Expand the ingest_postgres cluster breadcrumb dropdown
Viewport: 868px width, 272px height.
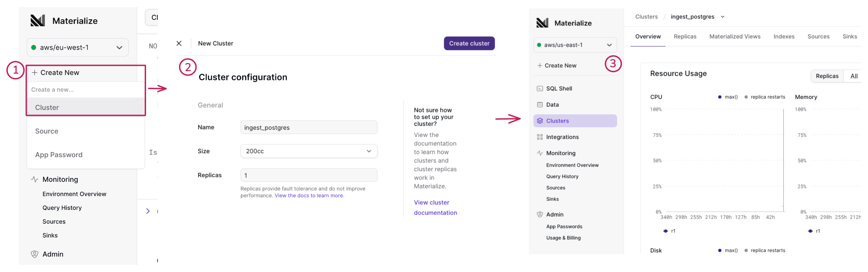722,17
